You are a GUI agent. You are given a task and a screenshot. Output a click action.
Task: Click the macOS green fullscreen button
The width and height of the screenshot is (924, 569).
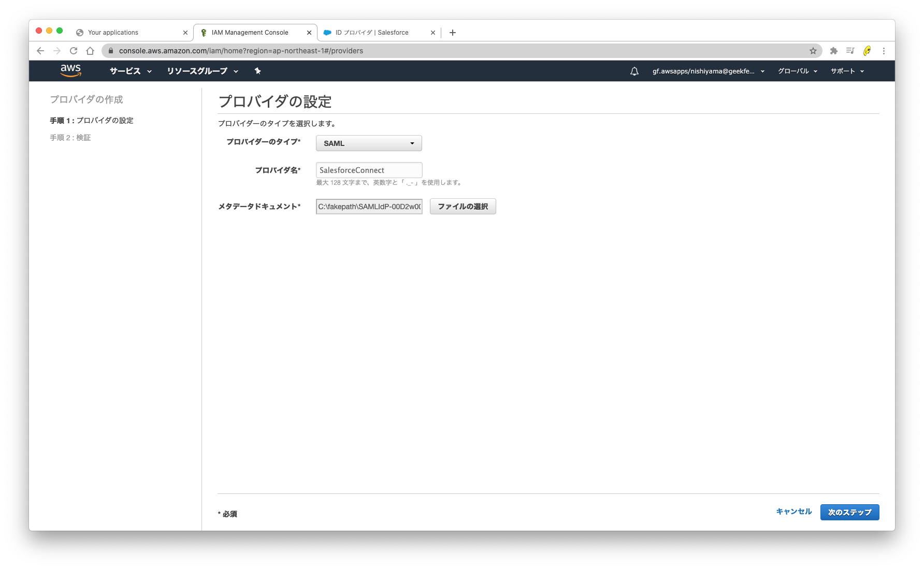(x=60, y=31)
